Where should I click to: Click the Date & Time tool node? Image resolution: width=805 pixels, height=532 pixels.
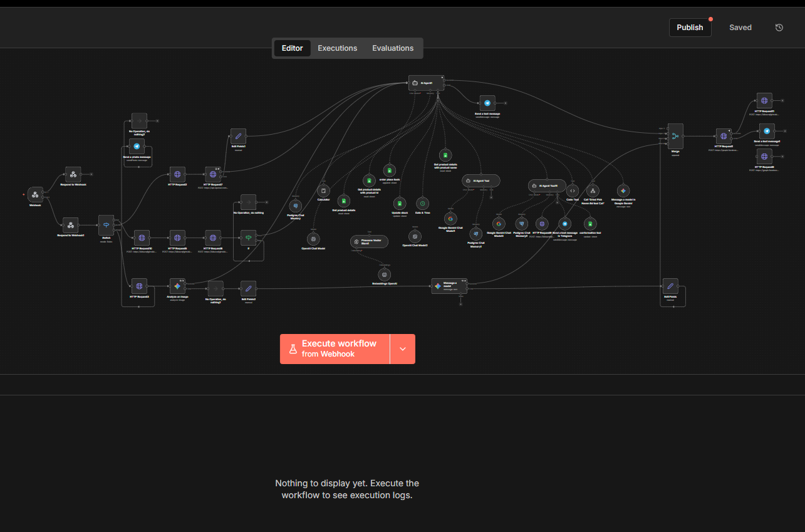(422, 204)
